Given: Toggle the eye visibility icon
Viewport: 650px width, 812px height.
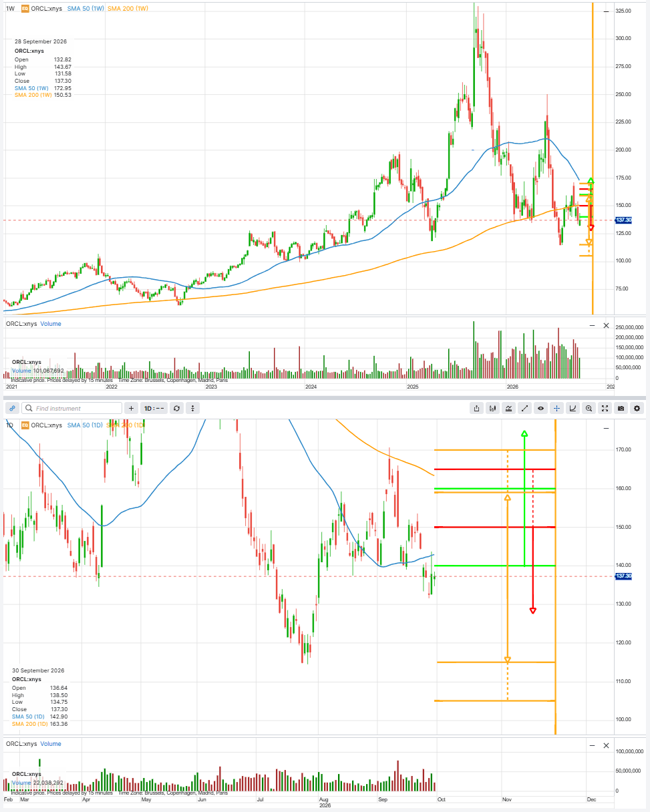Looking at the screenshot, I should point(540,408).
